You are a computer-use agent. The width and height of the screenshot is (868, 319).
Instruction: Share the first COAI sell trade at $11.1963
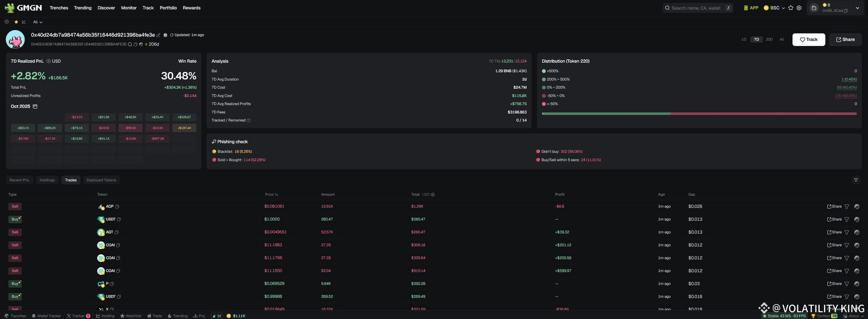point(834,245)
